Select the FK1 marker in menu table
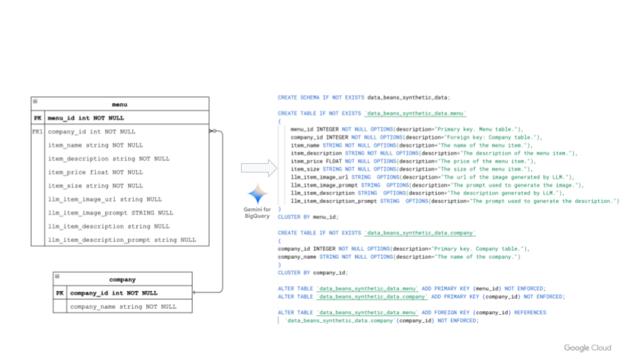This screenshot has width=638, height=364. pyautogui.click(x=37, y=132)
